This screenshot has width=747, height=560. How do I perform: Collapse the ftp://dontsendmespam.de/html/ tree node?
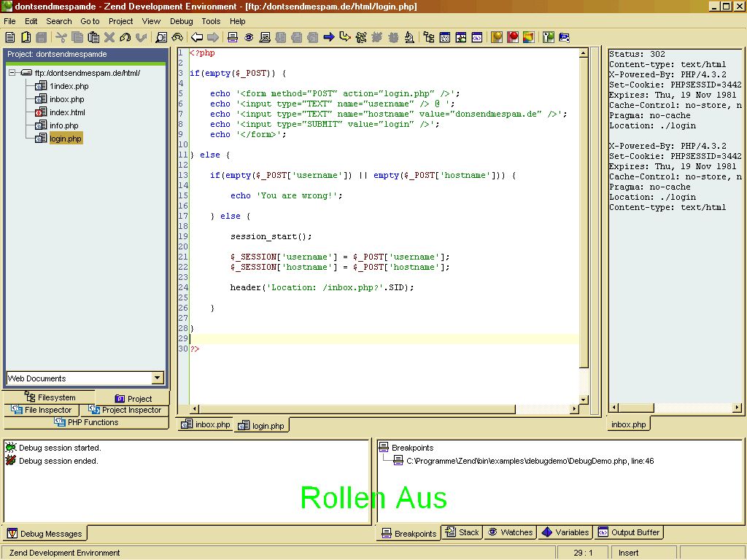(12, 73)
